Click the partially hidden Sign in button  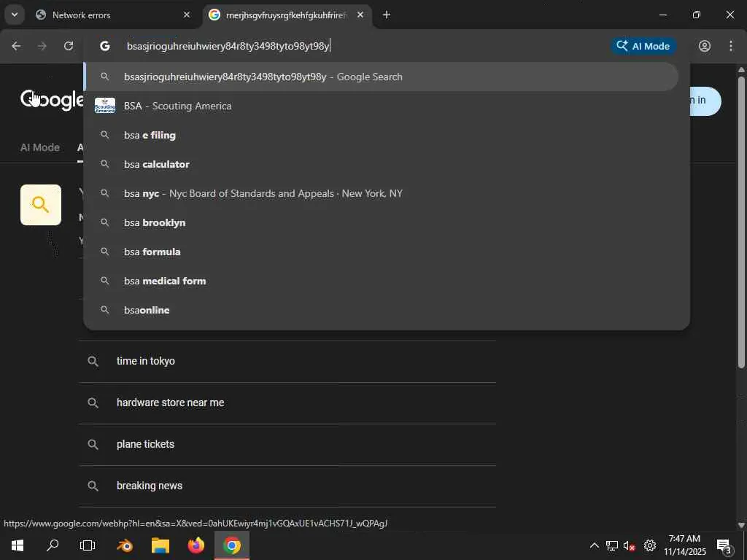(705, 101)
